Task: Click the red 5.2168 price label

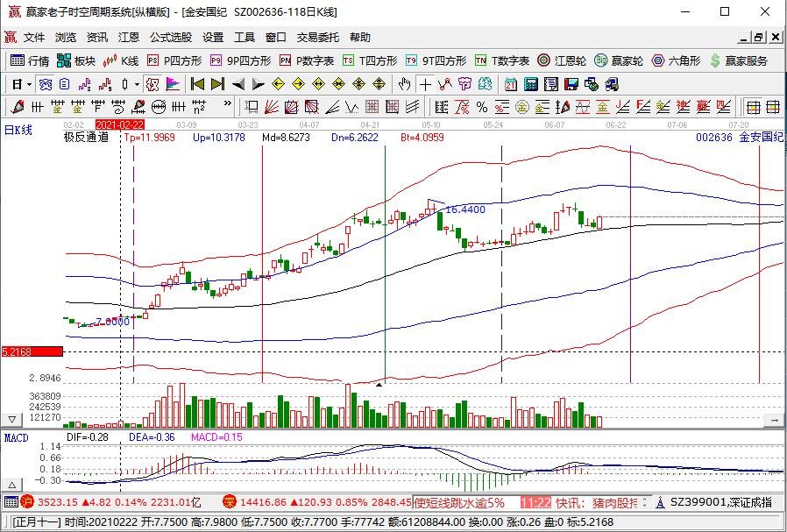Action: [x=32, y=351]
